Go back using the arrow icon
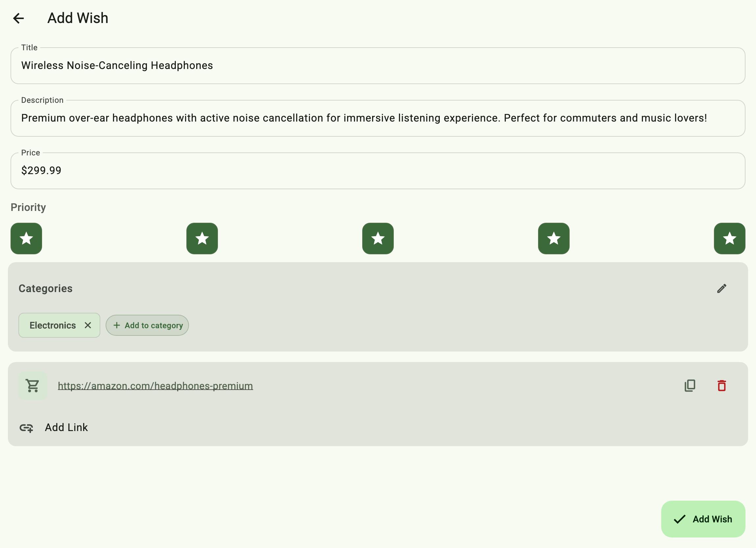 click(x=19, y=18)
